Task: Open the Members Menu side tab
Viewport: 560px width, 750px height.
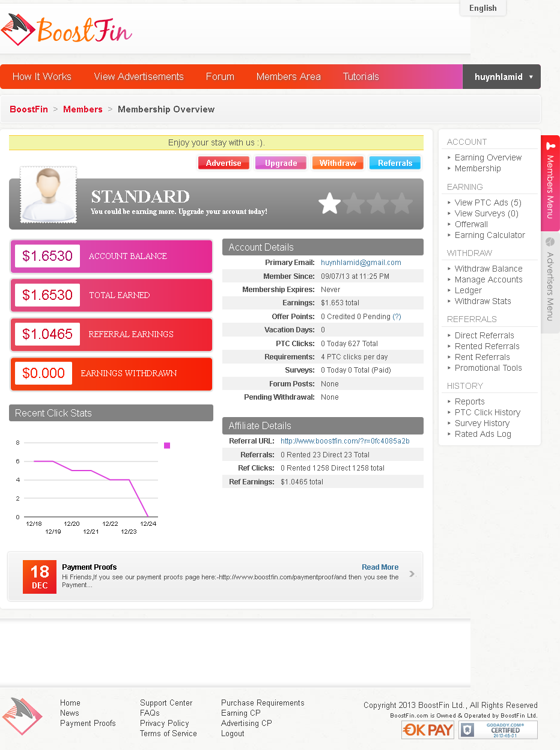Action: [x=550, y=183]
